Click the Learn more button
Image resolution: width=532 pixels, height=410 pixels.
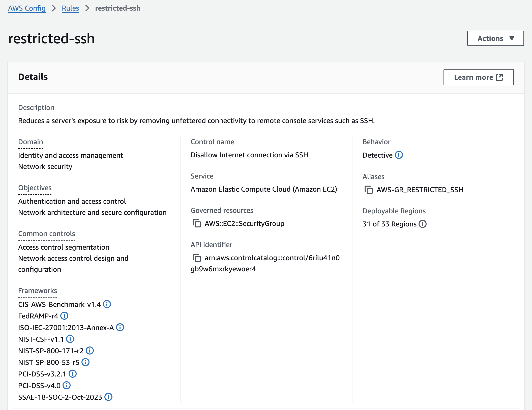[x=478, y=77]
